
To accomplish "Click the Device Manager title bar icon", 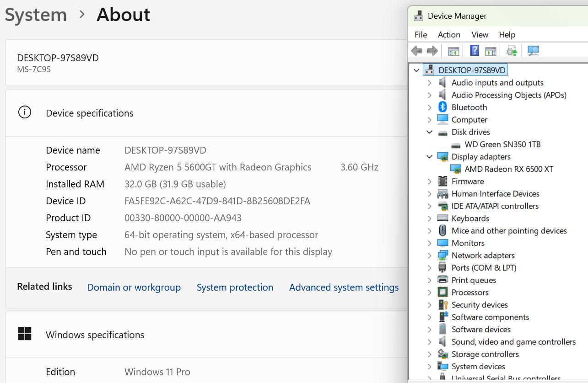I will point(418,16).
